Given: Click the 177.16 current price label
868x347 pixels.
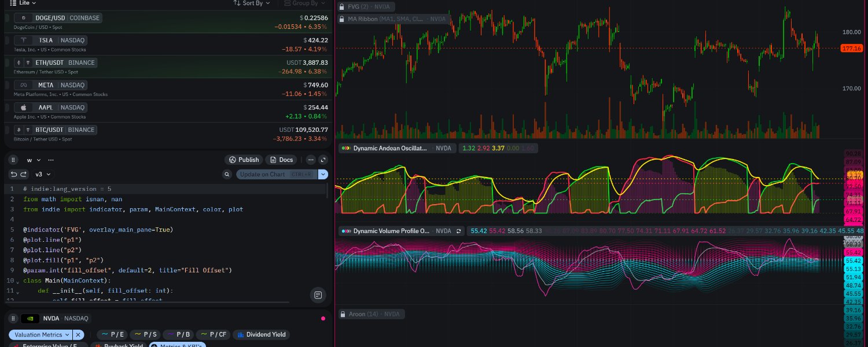Looking at the screenshot, I should click(x=851, y=48).
